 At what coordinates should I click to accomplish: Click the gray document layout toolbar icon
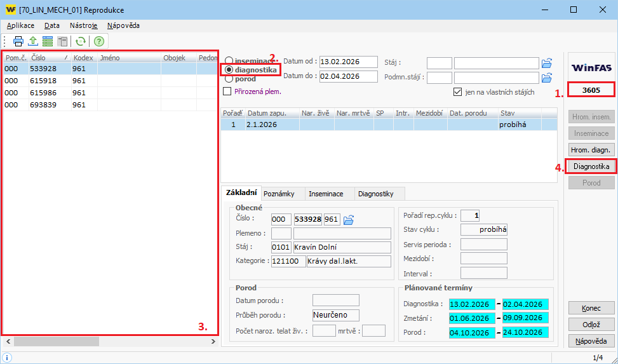62,41
